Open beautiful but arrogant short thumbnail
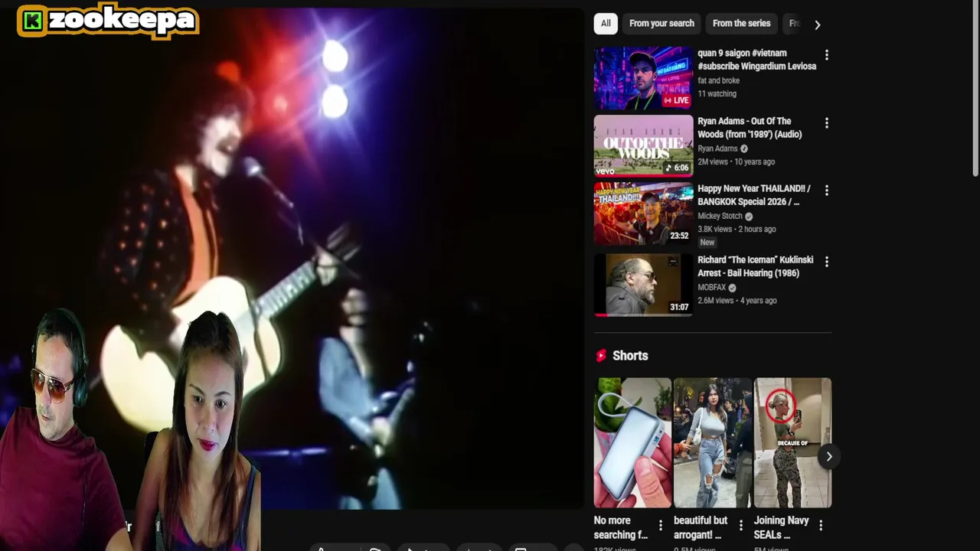The width and height of the screenshot is (980, 551). tap(712, 442)
